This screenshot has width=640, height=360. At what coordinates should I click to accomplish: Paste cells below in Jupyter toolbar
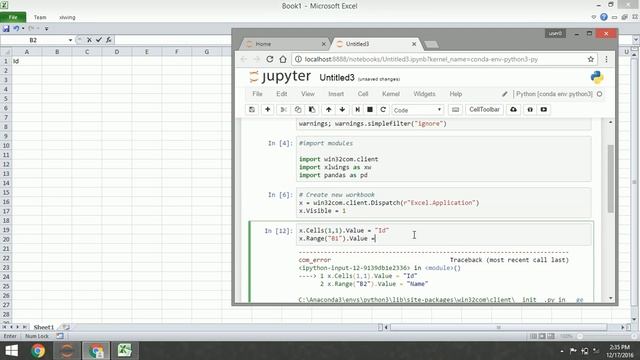pyautogui.click(x=312, y=110)
